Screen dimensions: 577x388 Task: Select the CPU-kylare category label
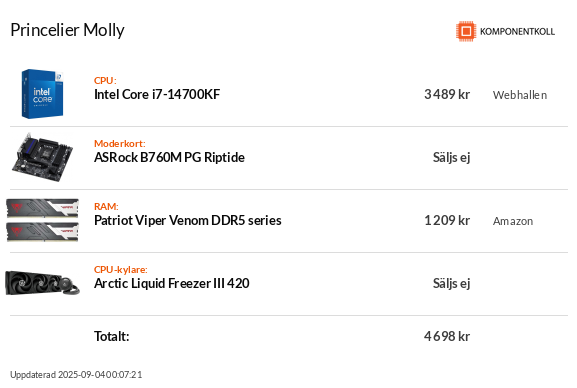121,269
